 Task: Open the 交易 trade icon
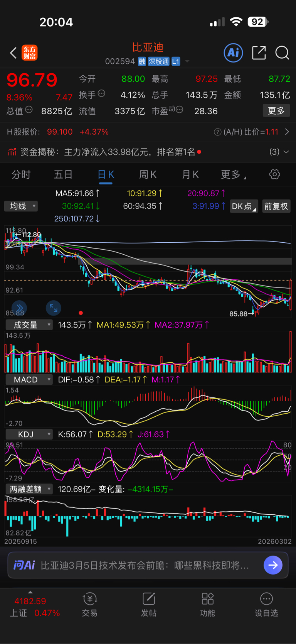89,599
